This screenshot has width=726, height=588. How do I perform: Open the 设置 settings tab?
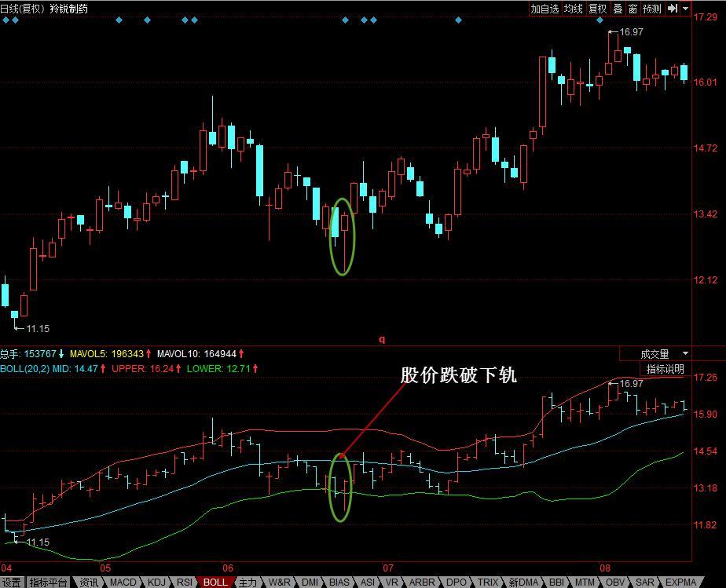pos(11,582)
